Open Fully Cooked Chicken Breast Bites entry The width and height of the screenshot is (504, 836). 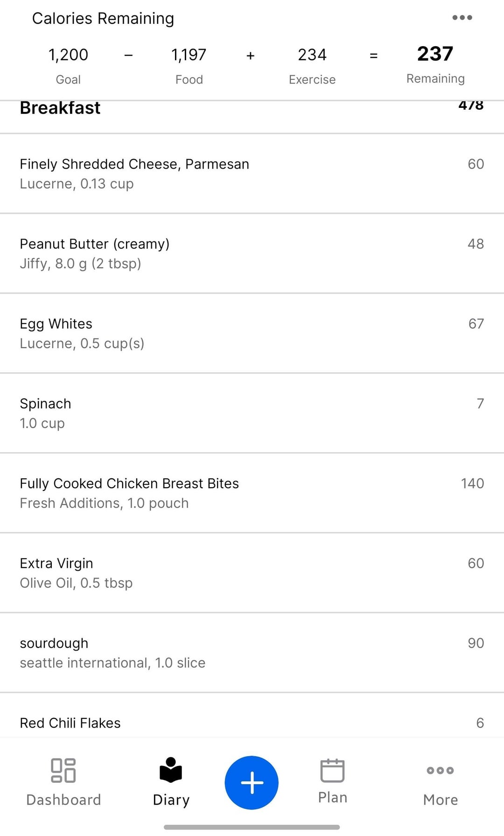coord(129,493)
